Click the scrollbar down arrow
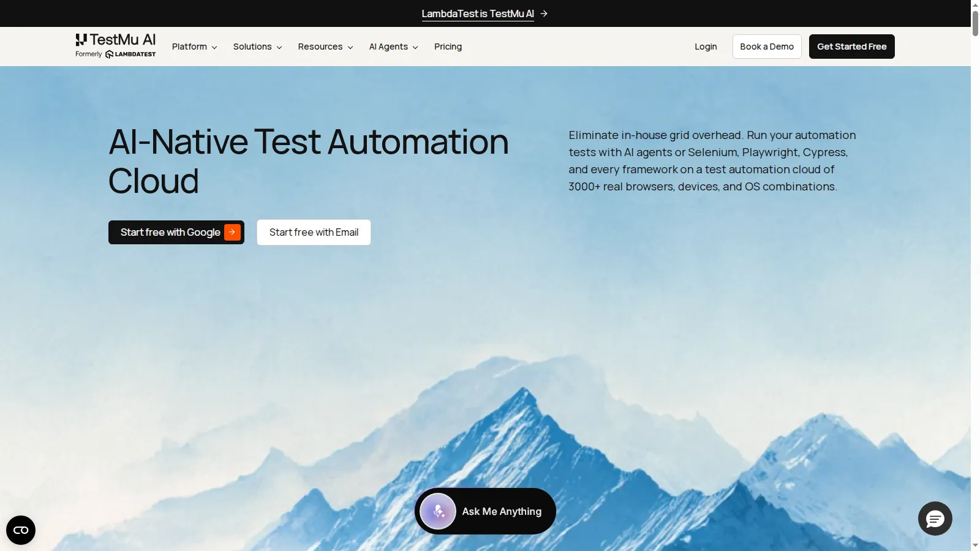 tap(975, 545)
